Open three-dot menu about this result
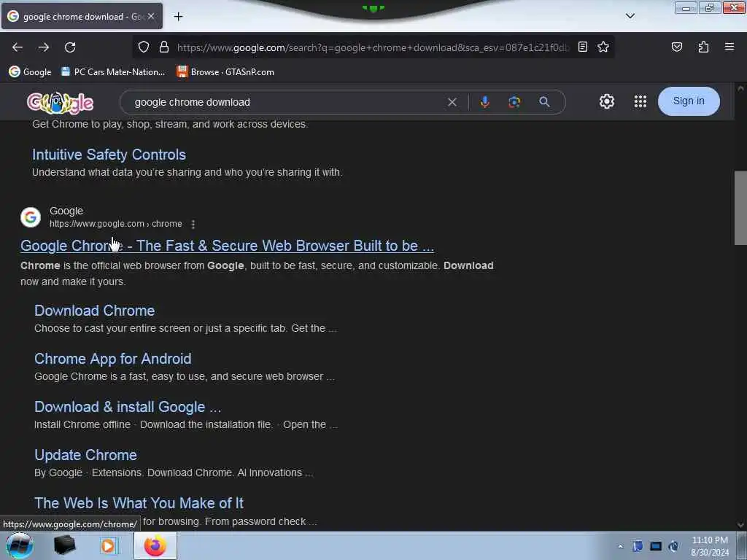Image resolution: width=747 pixels, height=560 pixels. 193,224
